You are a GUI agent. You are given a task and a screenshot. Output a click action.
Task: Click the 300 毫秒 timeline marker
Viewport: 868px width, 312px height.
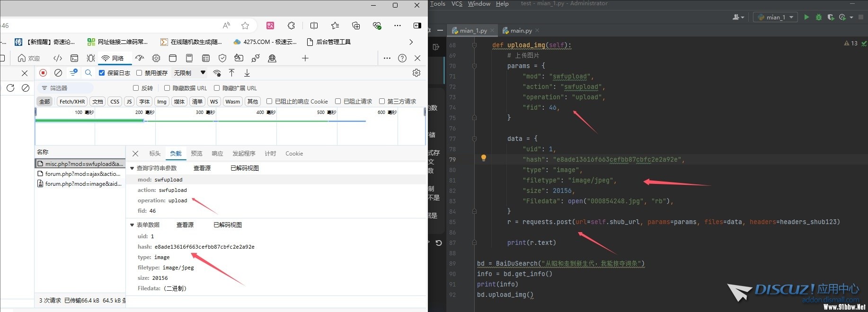click(204, 113)
